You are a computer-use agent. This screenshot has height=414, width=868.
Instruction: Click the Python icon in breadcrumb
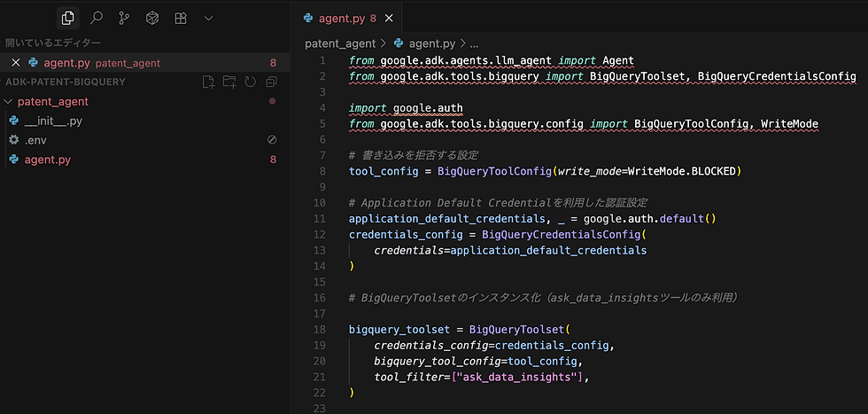coord(399,43)
